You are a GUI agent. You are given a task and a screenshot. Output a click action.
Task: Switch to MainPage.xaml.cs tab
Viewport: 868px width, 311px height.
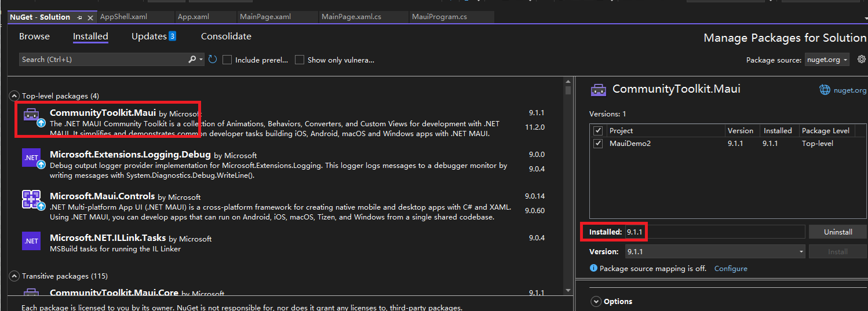351,17
